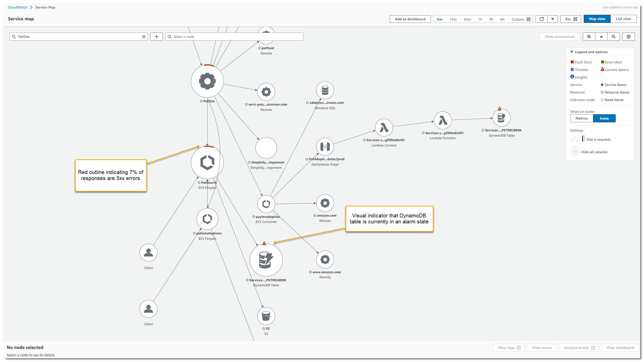Click the refresh icon in the toolbar
The image size is (644, 362).
click(541, 19)
